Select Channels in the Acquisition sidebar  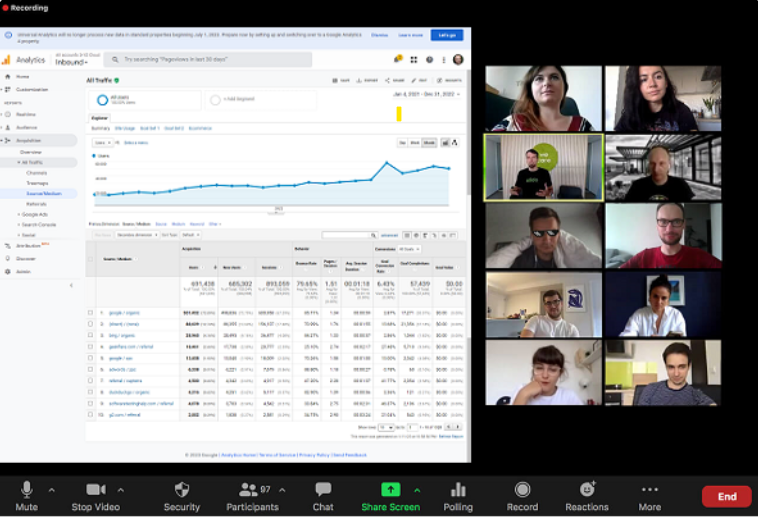(37, 172)
